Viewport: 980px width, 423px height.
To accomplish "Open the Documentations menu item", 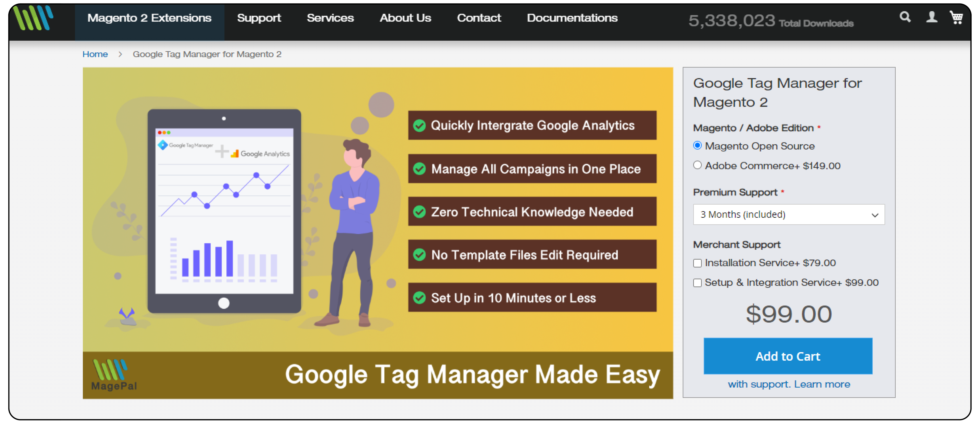I will coord(572,18).
